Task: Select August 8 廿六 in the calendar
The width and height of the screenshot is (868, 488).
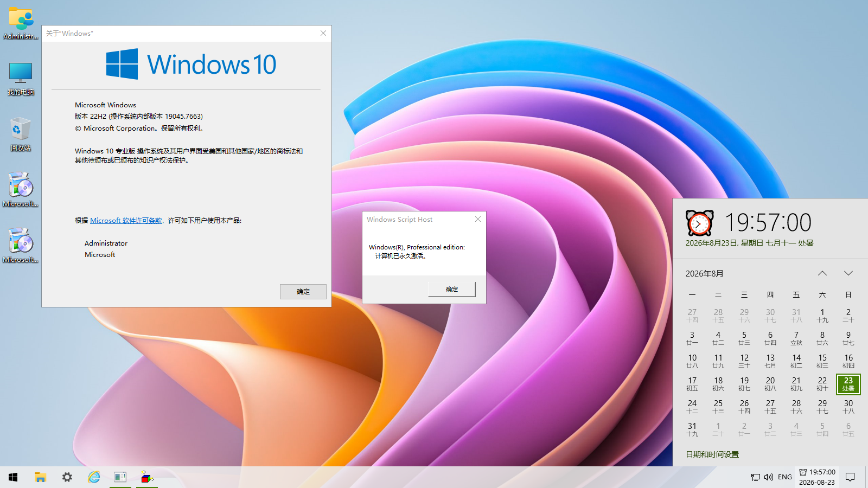Action: point(822,339)
